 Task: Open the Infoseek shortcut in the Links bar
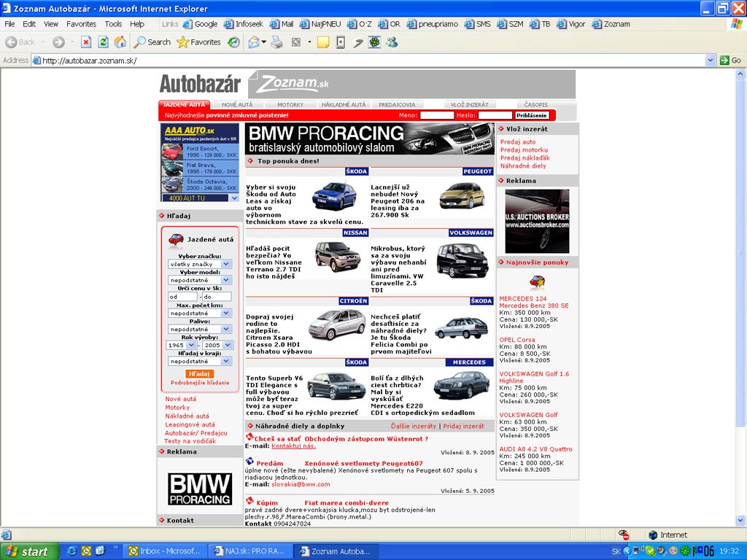tap(244, 24)
